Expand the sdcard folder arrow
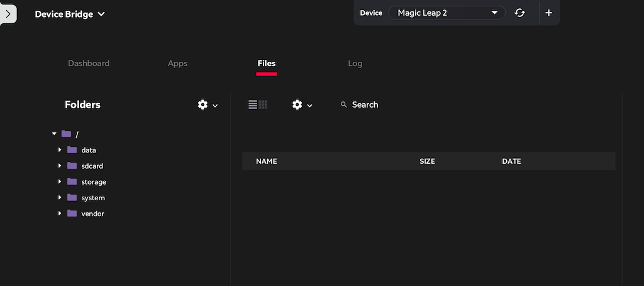 (60, 166)
